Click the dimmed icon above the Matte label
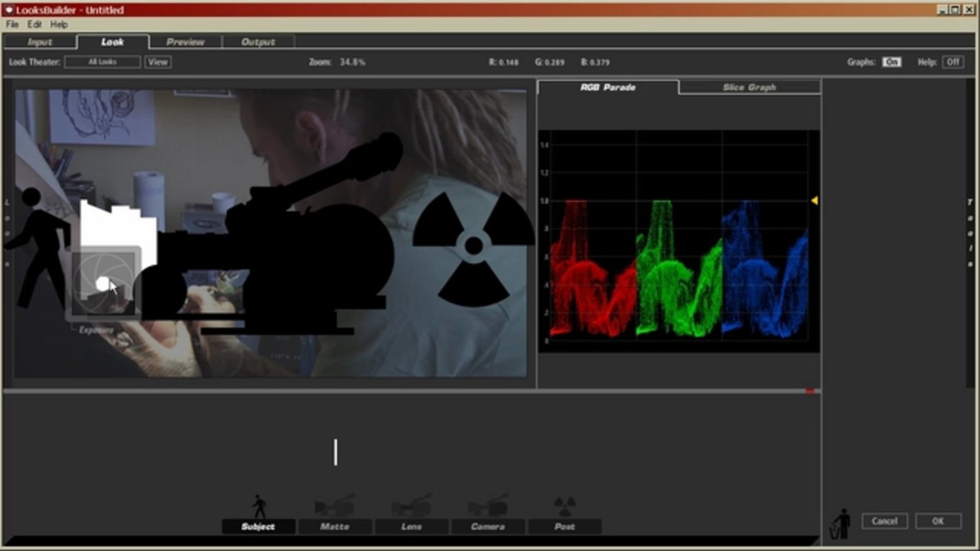The width and height of the screenshot is (980, 551). click(334, 506)
